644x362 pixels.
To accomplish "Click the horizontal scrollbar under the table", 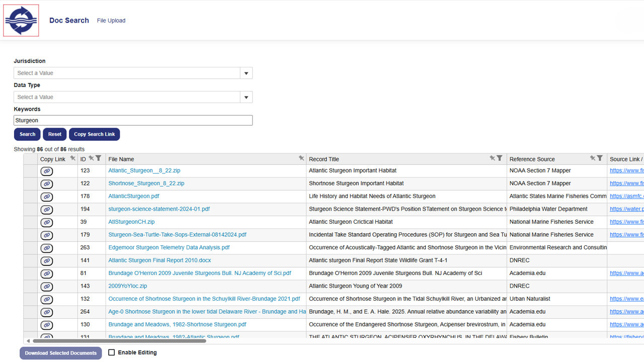I will [x=119, y=341].
